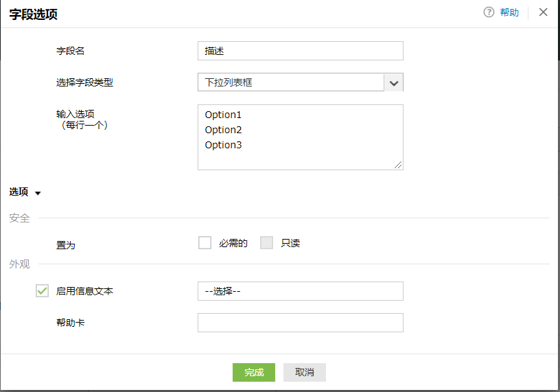
Task: Grab the textarea resize handle corner
Action: [x=398, y=165]
